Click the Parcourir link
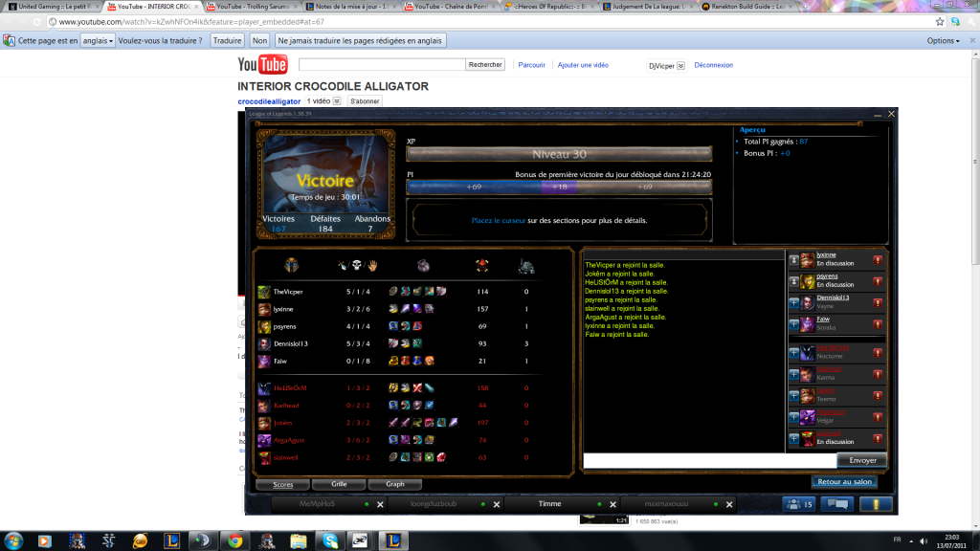 [531, 65]
